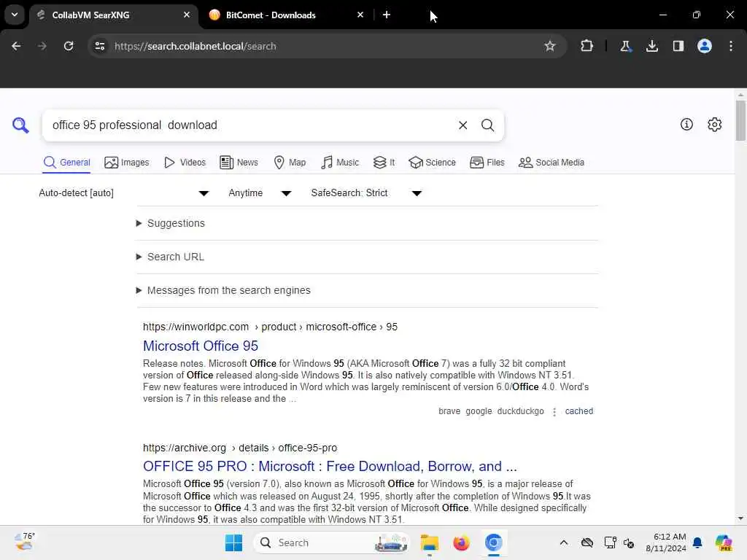Click the SearXNG magnifier logo icon
The width and height of the screenshot is (747, 560).
tap(20, 125)
